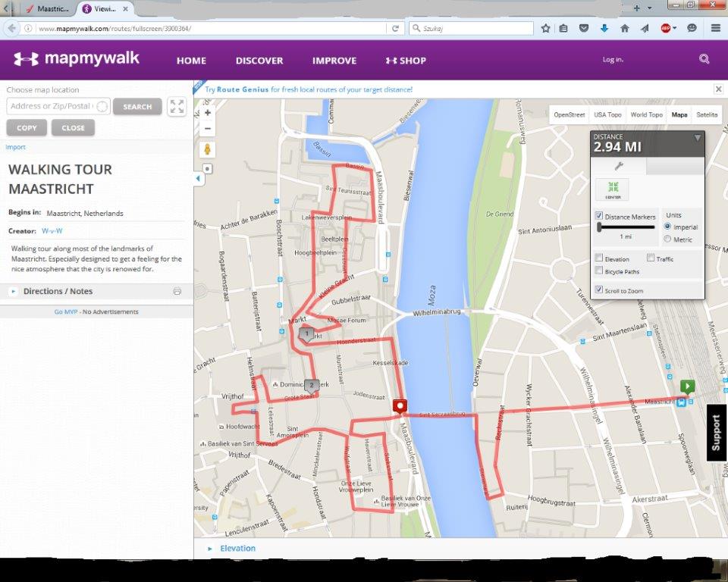728x582 pixels.
Task: Zoom out on the map
Action: (x=208, y=129)
